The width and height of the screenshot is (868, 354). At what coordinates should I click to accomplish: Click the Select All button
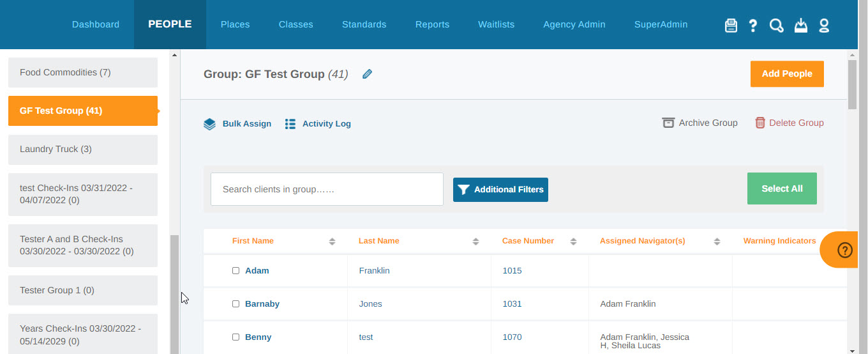pos(782,189)
